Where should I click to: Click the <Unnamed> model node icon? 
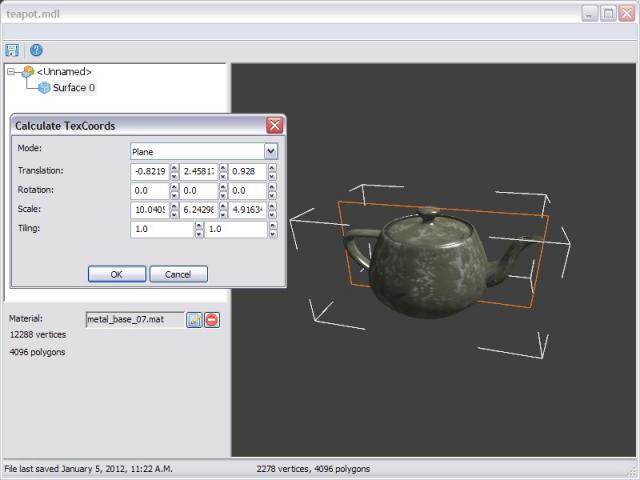point(27,72)
